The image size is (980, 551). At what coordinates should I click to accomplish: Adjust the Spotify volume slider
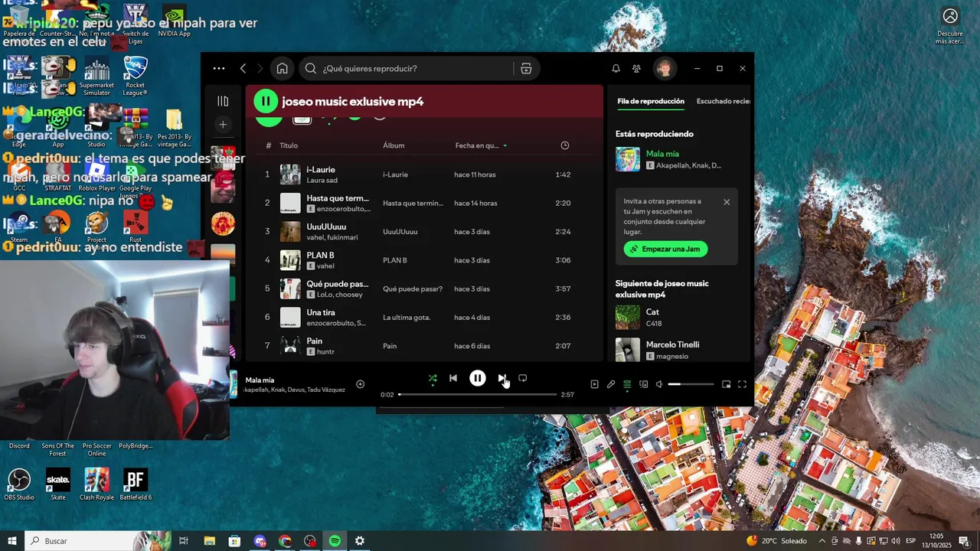(x=691, y=384)
